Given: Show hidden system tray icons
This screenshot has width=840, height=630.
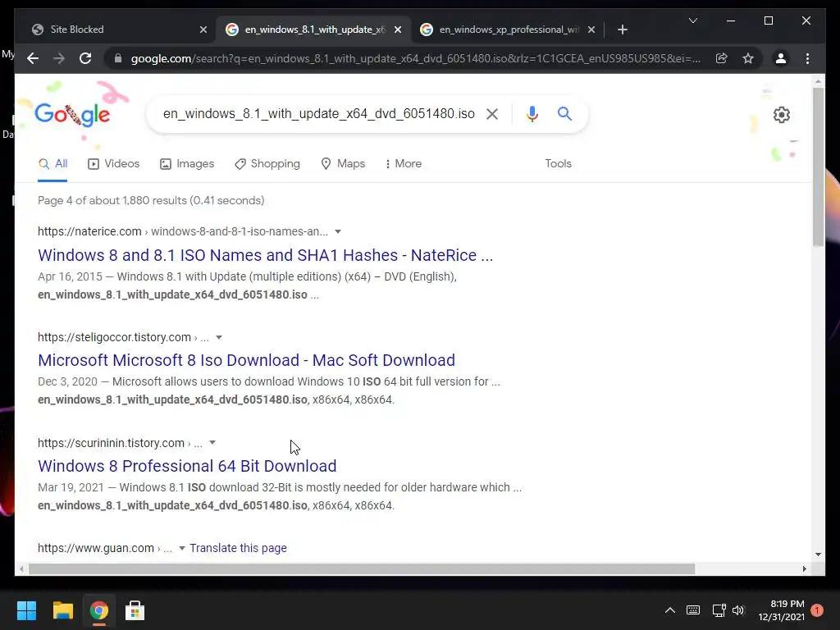Looking at the screenshot, I should coord(669,610).
